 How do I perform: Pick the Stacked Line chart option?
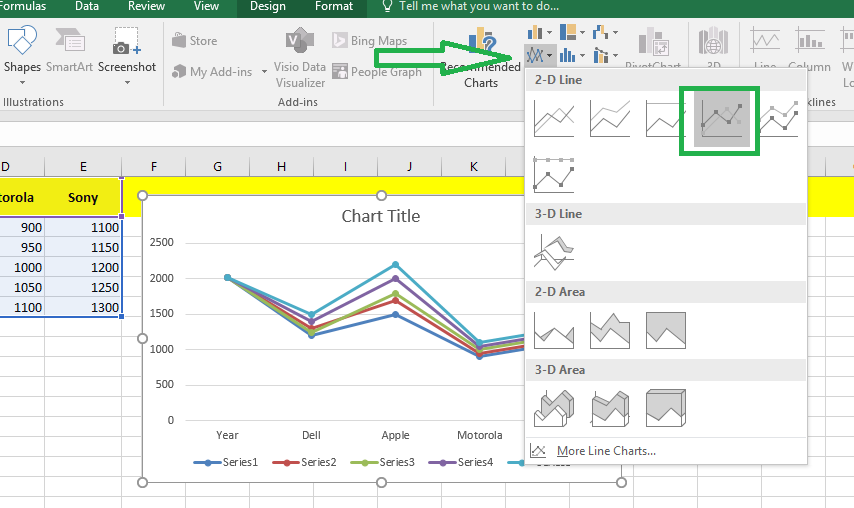tap(609, 120)
